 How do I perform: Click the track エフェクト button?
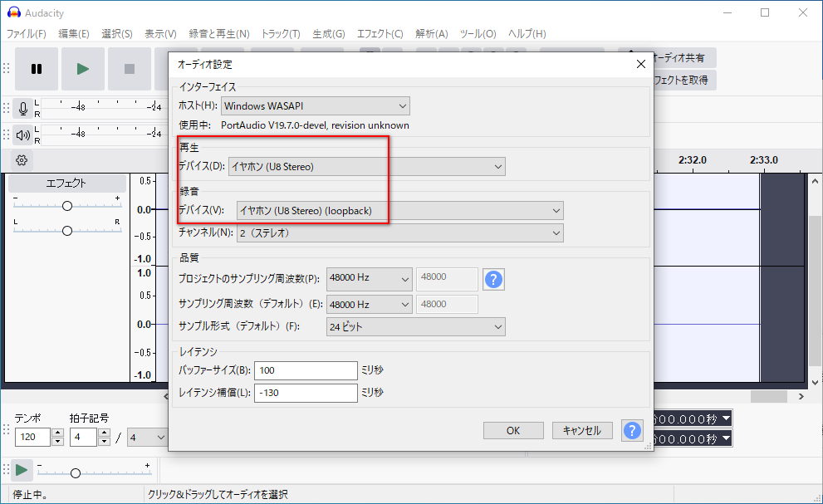(66, 183)
